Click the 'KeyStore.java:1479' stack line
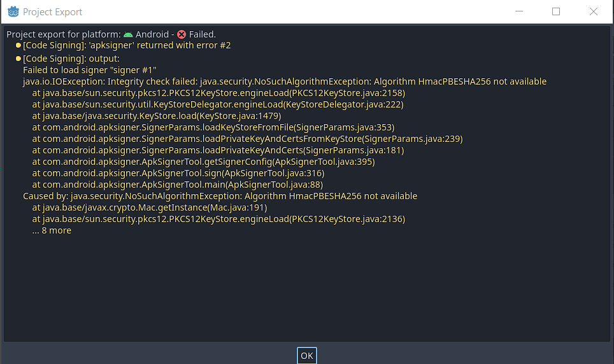Viewport: 614px width, 364px height. point(157,116)
